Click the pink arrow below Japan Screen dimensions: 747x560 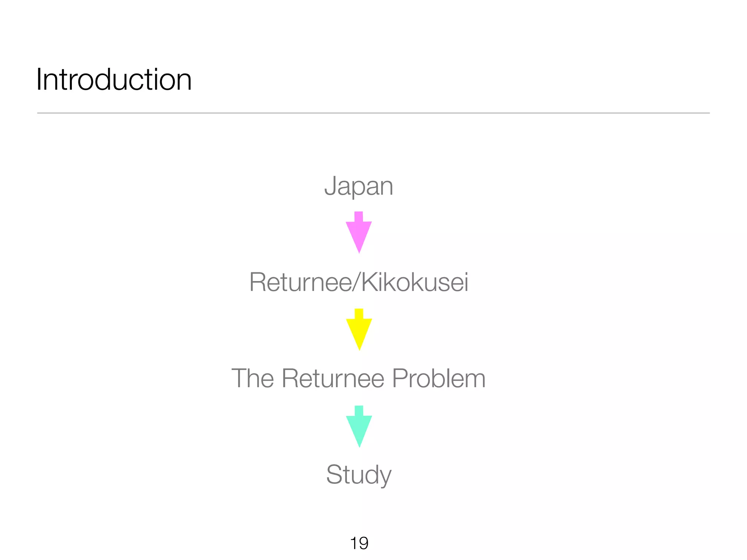tap(359, 232)
